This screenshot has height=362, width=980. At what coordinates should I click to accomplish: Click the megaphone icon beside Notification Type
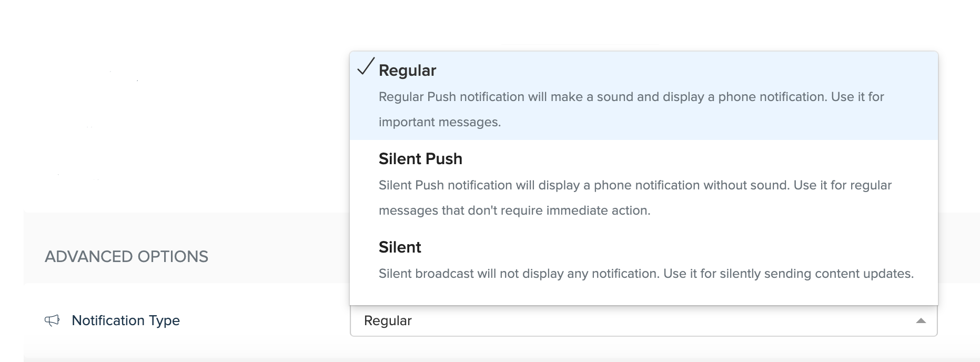pyautogui.click(x=52, y=320)
